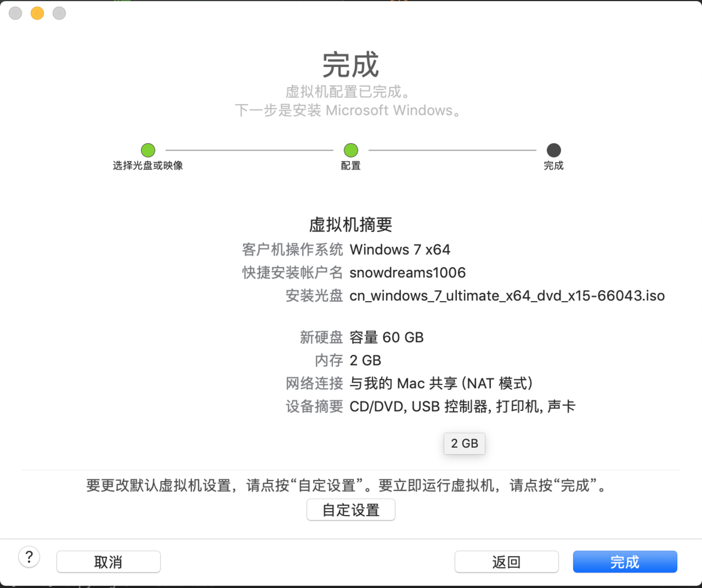Open the 2 GB memory popup control
The image size is (702, 588).
tap(464, 444)
